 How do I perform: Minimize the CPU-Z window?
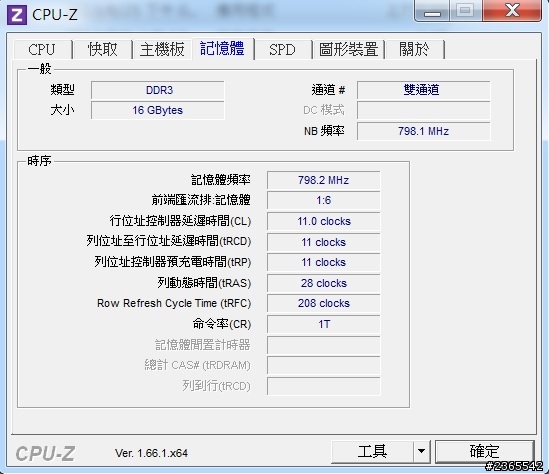pyautogui.click(x=432, y=11)
